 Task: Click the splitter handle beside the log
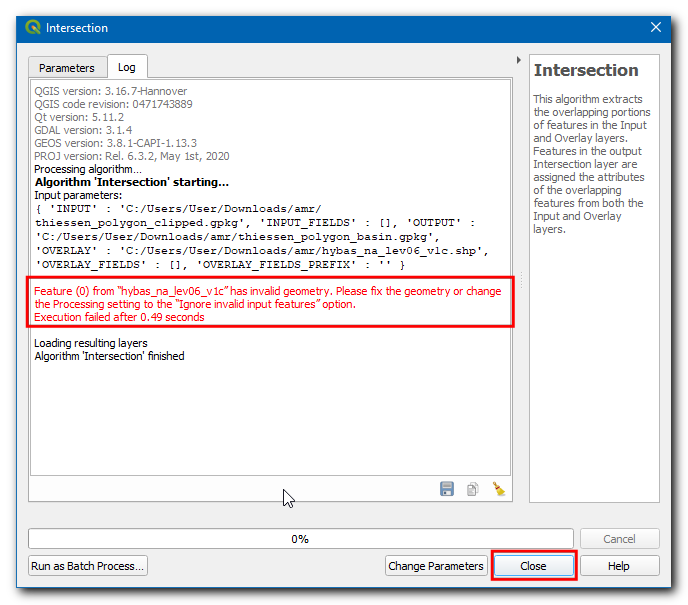click(x=520, y=280)
